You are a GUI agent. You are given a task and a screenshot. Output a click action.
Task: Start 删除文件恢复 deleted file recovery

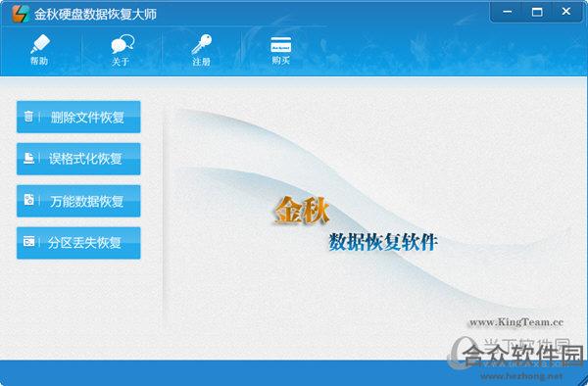[78, 117]
